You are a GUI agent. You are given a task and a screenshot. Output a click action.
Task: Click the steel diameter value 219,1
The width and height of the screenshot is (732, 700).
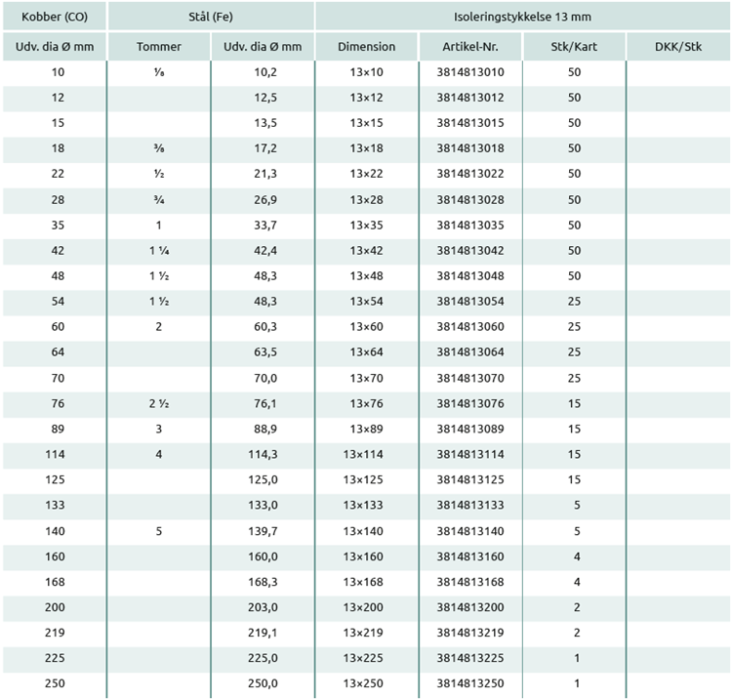(x=263, y=633)
